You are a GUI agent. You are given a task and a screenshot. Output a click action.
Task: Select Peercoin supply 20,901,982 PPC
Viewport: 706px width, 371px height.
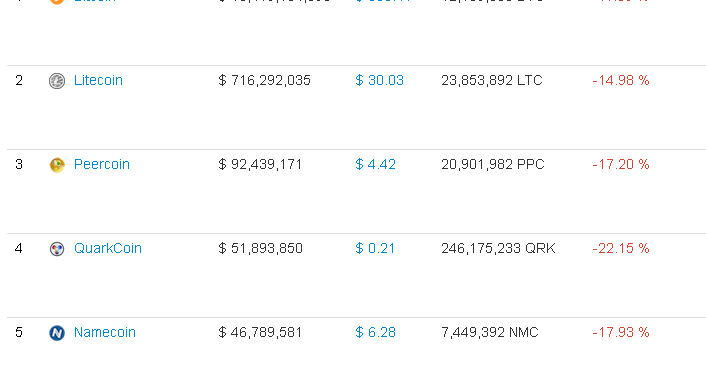(493, 164)
